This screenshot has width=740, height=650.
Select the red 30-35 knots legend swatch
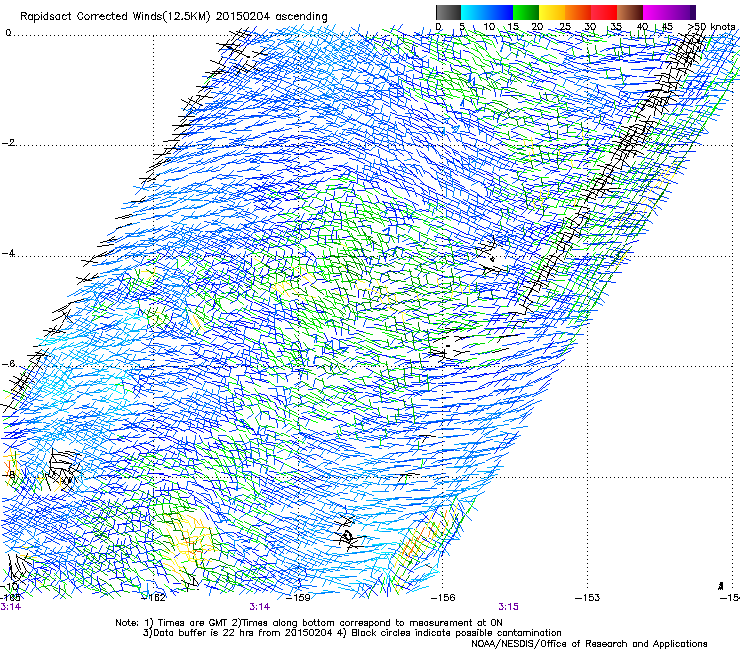tap(604, 12)
